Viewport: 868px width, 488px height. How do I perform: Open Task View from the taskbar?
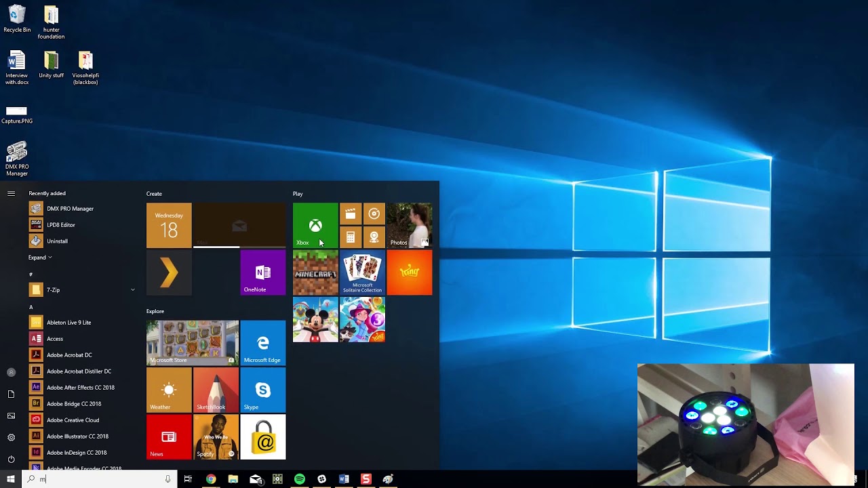[x=188, y=479]
